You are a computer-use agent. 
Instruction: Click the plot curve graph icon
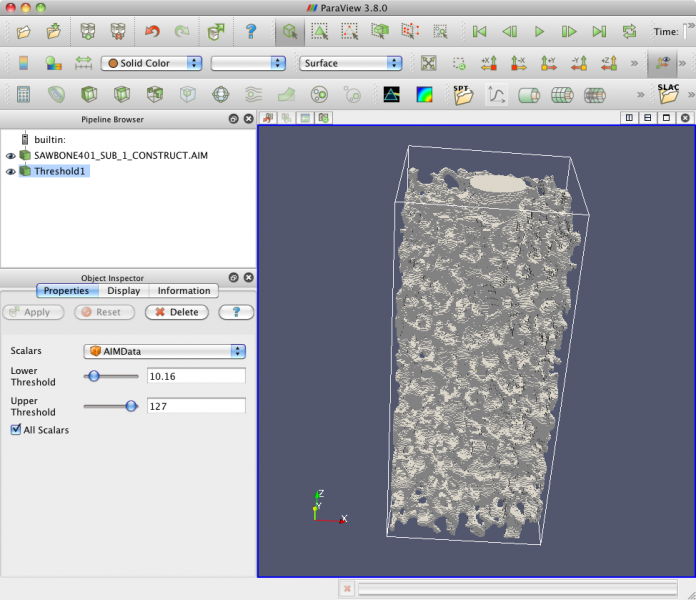point(496,95)
